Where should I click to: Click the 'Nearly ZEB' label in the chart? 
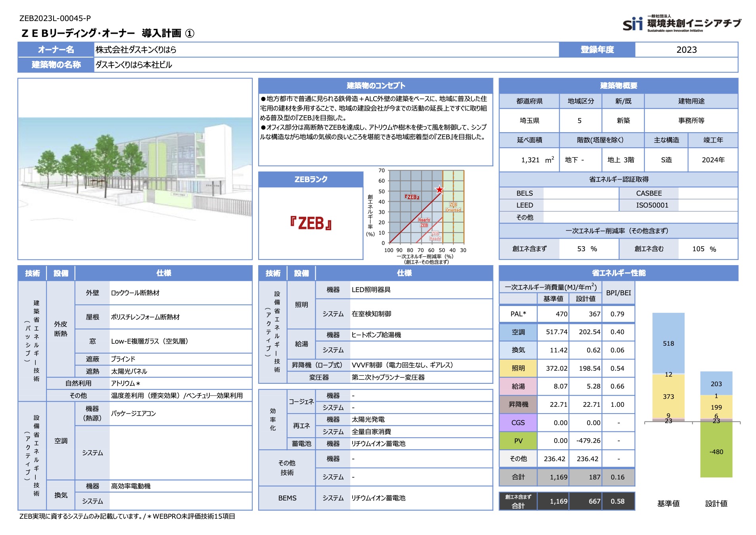click(424, 222)
